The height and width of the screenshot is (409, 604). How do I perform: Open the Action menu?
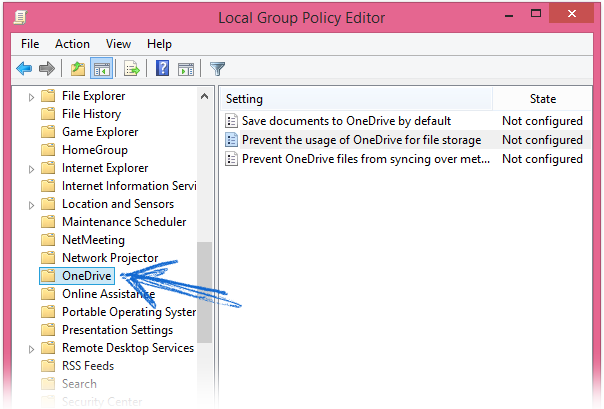[x=72, y=44]
